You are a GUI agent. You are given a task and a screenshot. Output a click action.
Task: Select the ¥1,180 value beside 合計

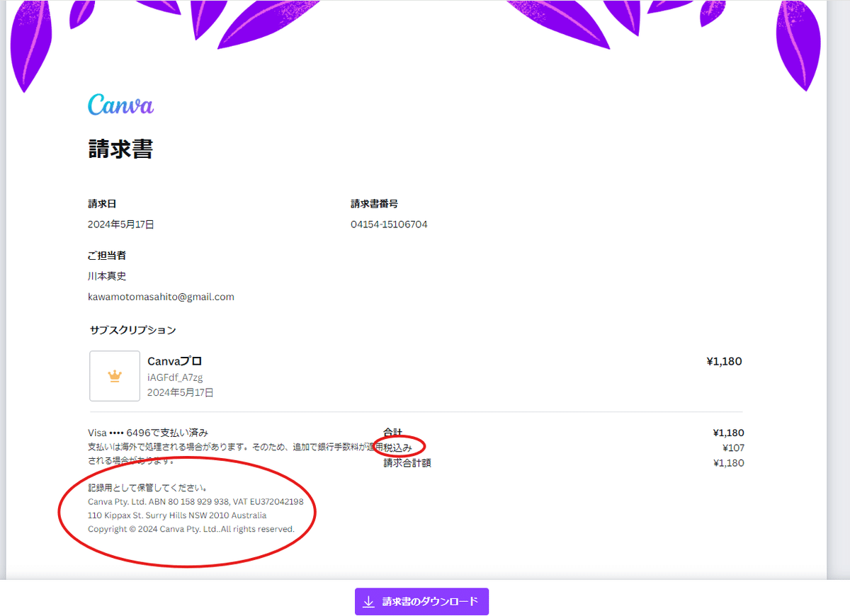[729, 433]
